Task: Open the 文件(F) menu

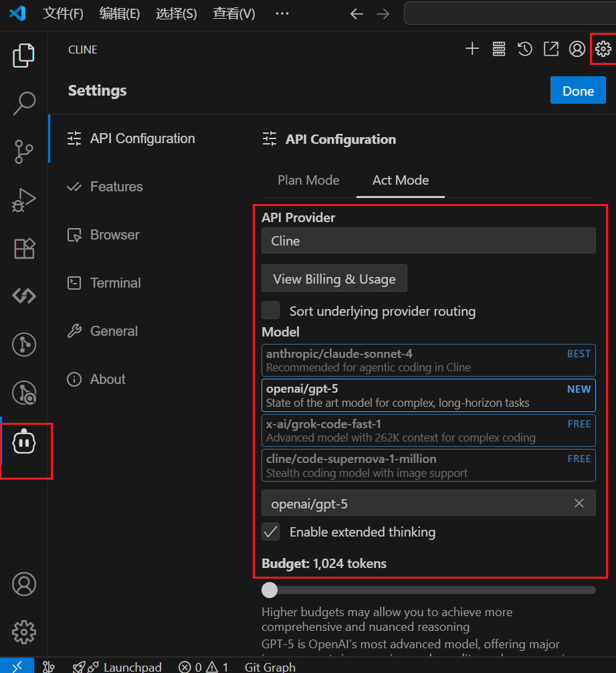Action: point(63,14)
